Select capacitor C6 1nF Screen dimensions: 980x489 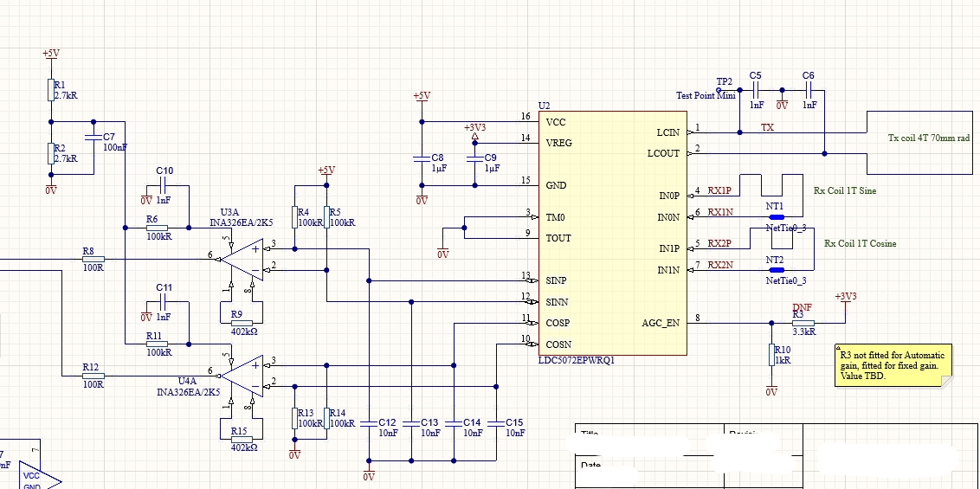[809, 89]
